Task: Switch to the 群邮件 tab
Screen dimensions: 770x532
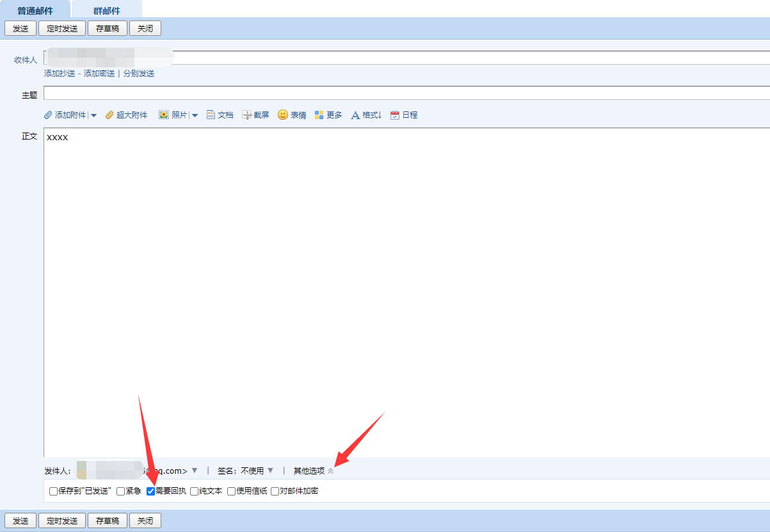Action: tap(106, 10)
